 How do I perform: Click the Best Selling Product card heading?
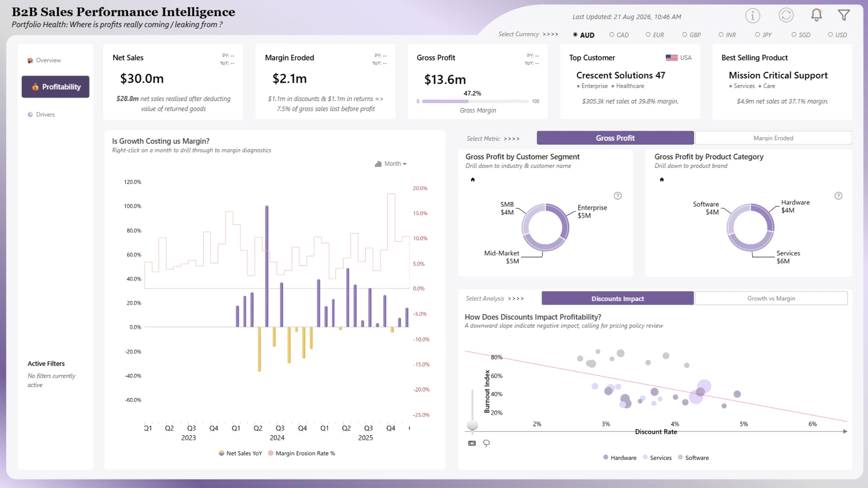[x=755, y=58]
